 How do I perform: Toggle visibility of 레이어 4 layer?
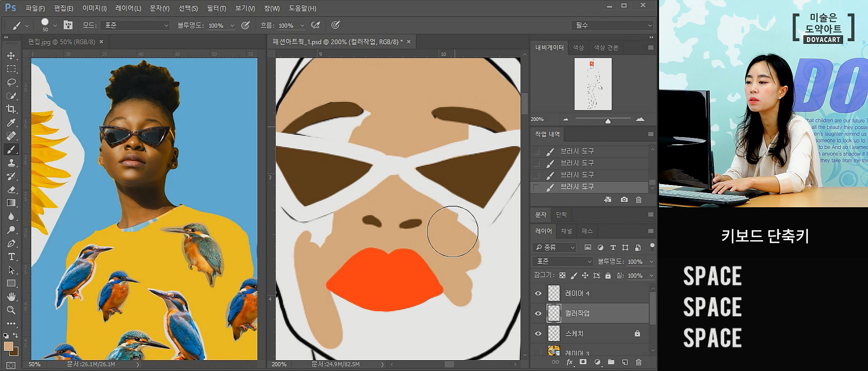click(538, 293)
